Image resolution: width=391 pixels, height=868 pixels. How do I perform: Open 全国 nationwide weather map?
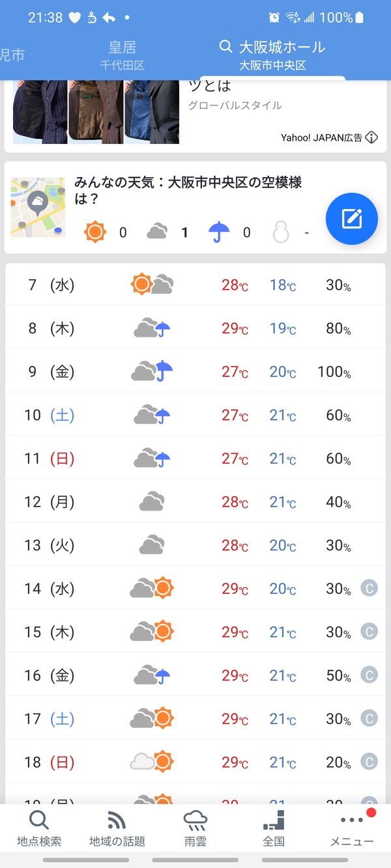274,828
